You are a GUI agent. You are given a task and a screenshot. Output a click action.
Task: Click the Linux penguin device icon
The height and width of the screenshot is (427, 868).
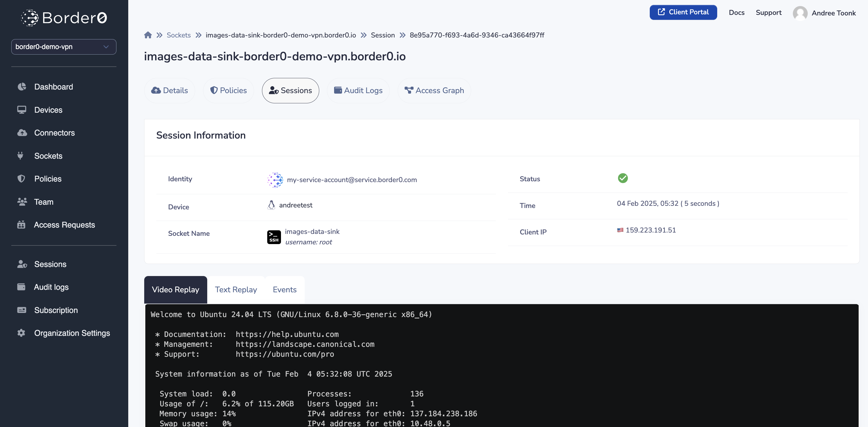click(271, 205)
